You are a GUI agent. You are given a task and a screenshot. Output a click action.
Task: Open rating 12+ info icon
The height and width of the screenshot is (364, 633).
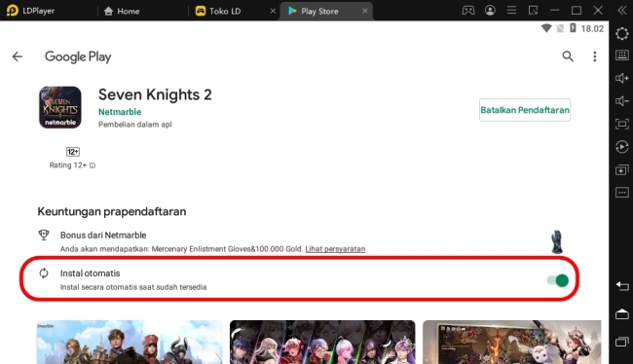pos(93,165)
